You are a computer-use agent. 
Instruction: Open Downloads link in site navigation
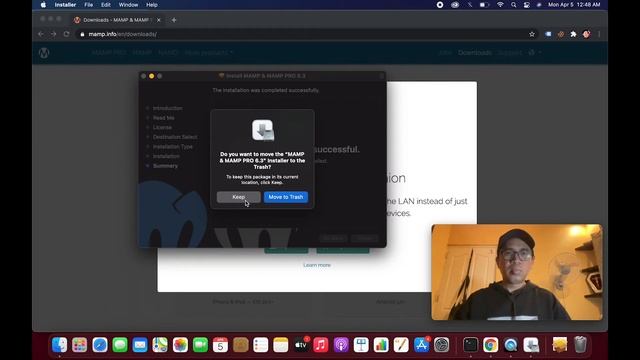pyautogui.click(x=475, y=53)
